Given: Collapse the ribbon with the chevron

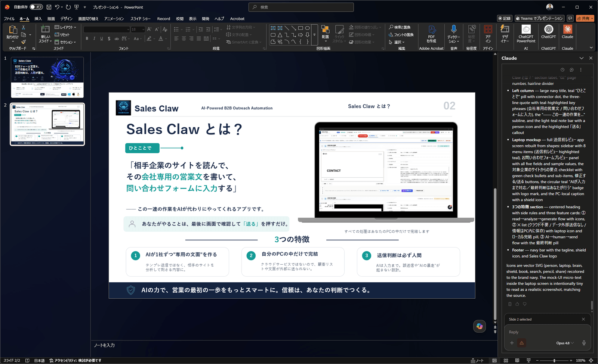Looking at the screenshot, I should coord(591,48).
